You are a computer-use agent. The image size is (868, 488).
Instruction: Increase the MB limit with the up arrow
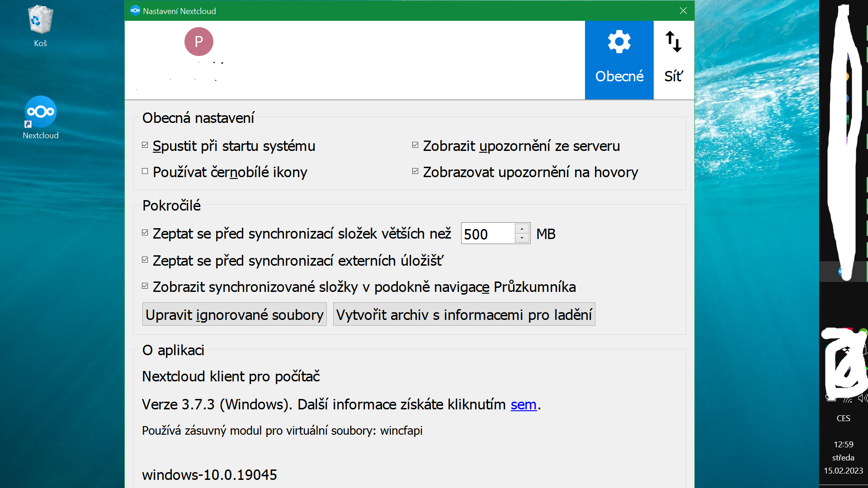522,228
